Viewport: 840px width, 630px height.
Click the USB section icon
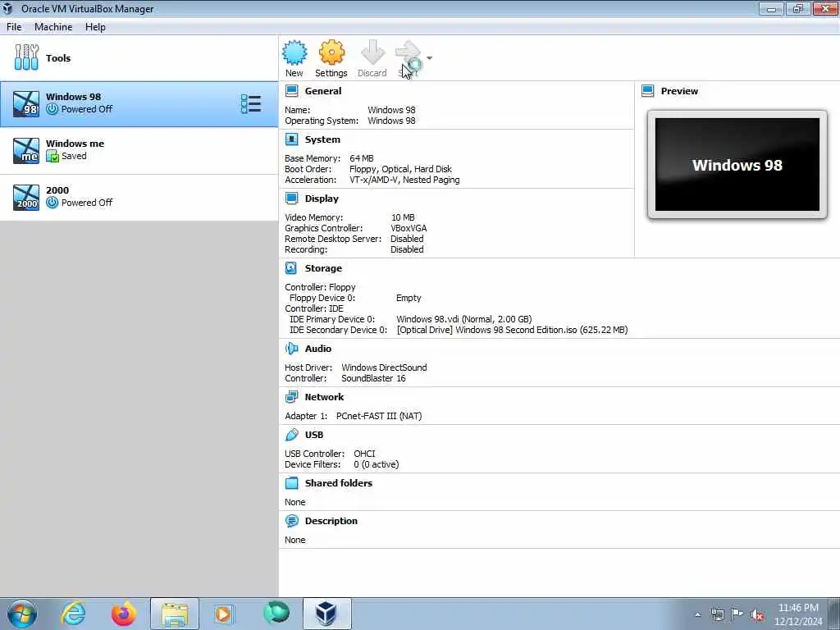(291, 435)
